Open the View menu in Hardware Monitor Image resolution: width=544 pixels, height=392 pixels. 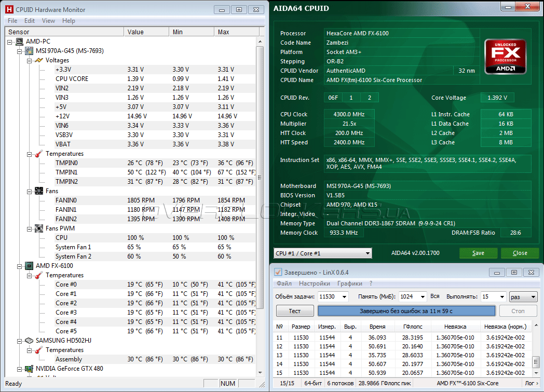tap(48, 21)
